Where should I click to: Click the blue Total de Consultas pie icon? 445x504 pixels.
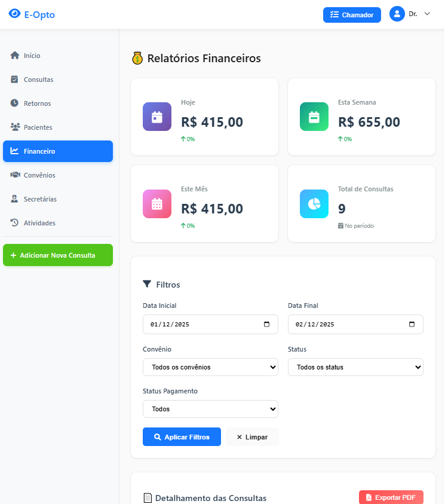314,204
